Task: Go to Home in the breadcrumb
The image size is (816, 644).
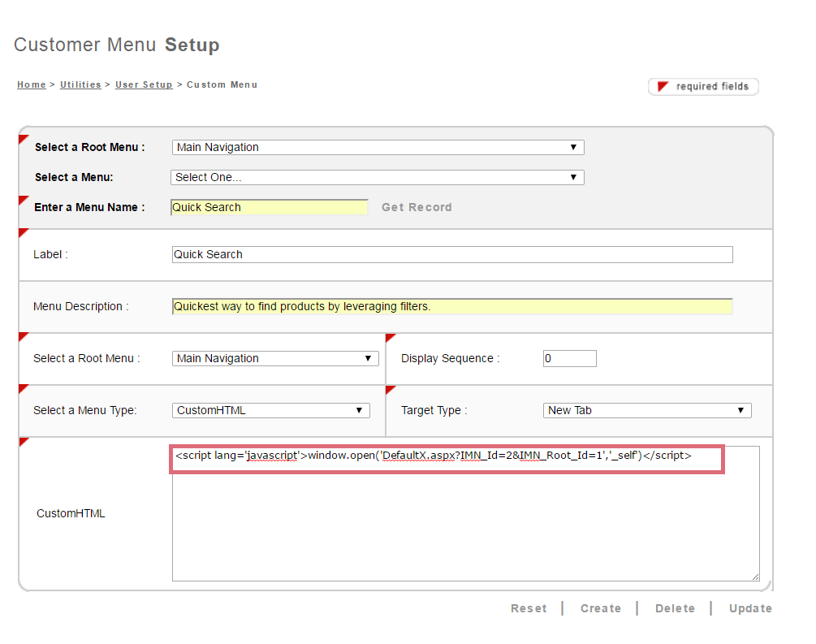Action: click(x=32, y=84)
